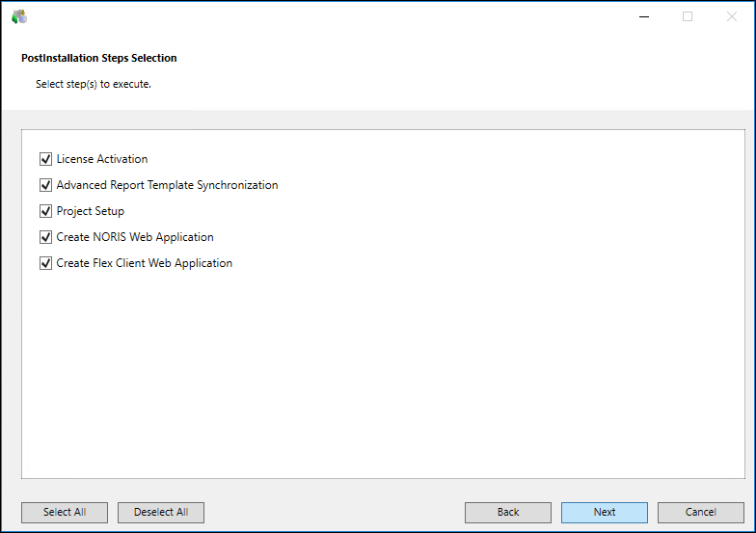Click the PostInstallation Steps Selection heading
This screenshot has height=533, width=756.
click(99, 58)
